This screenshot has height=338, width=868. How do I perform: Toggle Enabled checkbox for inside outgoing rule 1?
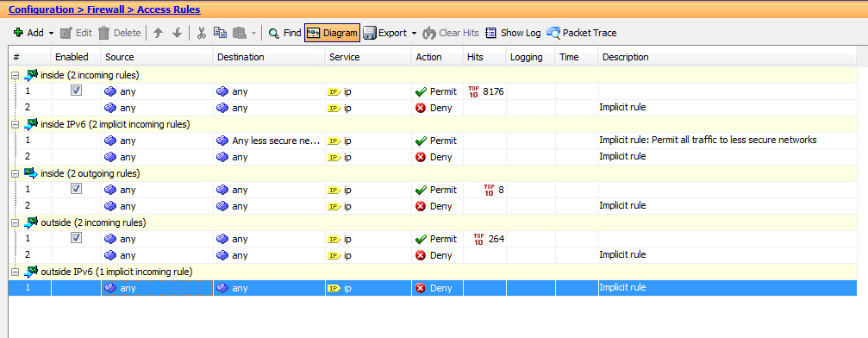click(x=77, y=189)
